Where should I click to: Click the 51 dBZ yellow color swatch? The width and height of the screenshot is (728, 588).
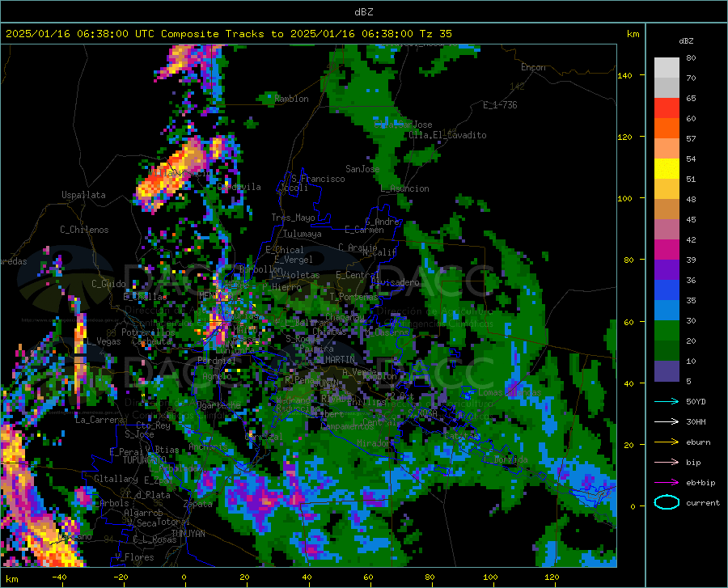(x=667, y=169)
